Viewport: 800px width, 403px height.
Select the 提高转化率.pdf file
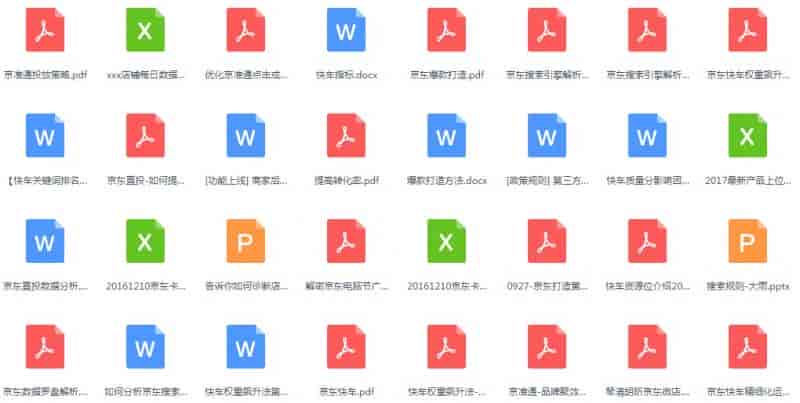pyautogui.click(x=346, y=135)
